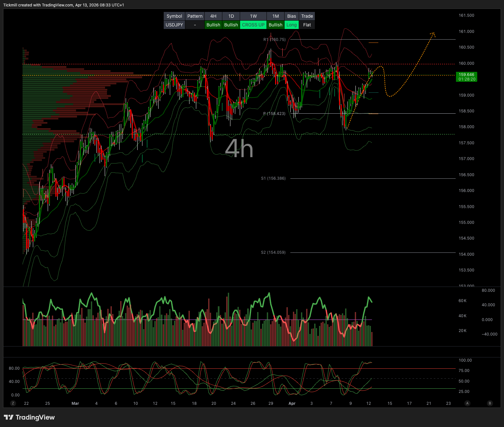504x427 pixels.
Task: Click the B circle icon on time axis
Action: (x=490, y=403)
